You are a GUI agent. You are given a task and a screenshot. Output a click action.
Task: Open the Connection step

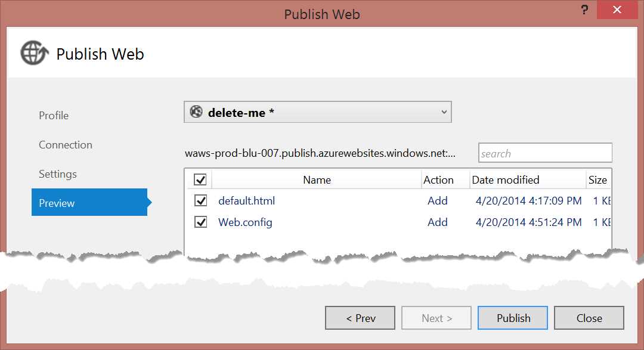pyautogui.click(x=65, y=144)
